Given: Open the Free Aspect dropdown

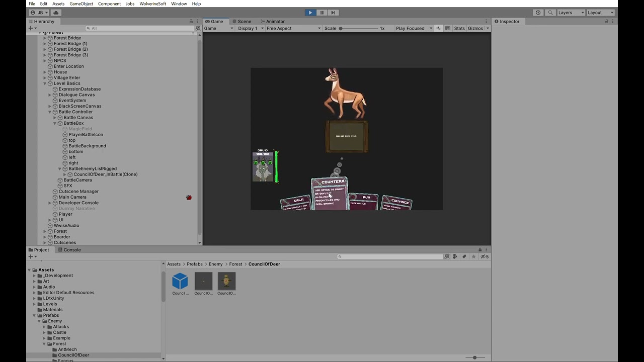Looking at the screenshot, I should coord(293,29).
